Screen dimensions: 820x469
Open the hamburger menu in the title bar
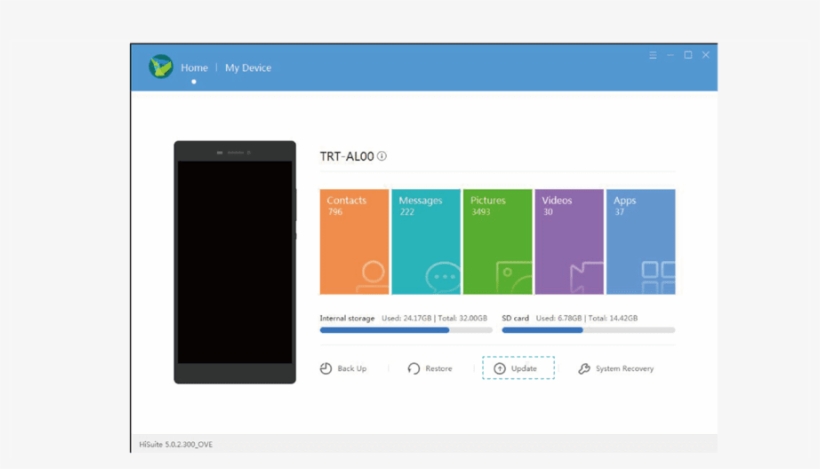tap(653, 55)
